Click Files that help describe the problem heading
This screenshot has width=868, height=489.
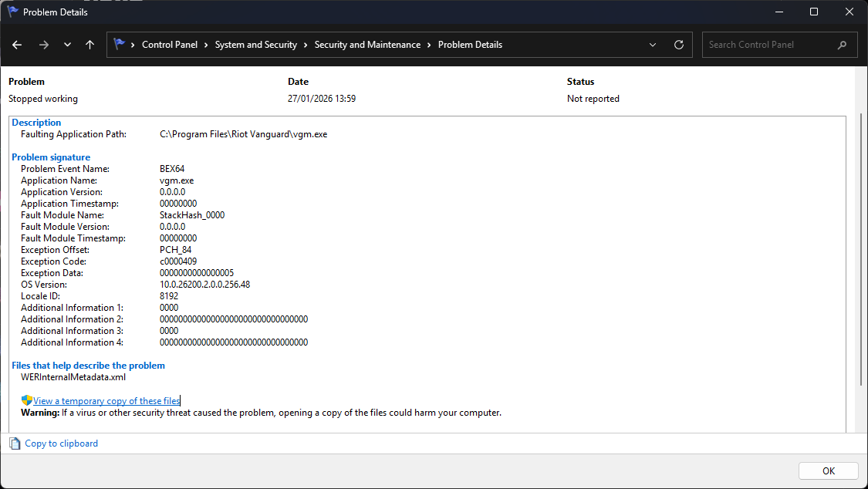(89, 365)
